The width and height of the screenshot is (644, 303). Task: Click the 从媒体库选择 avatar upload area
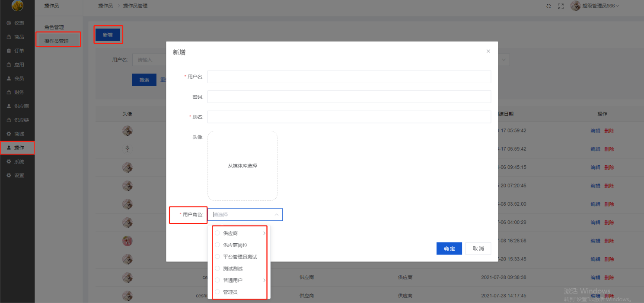(x=242, y=166)
